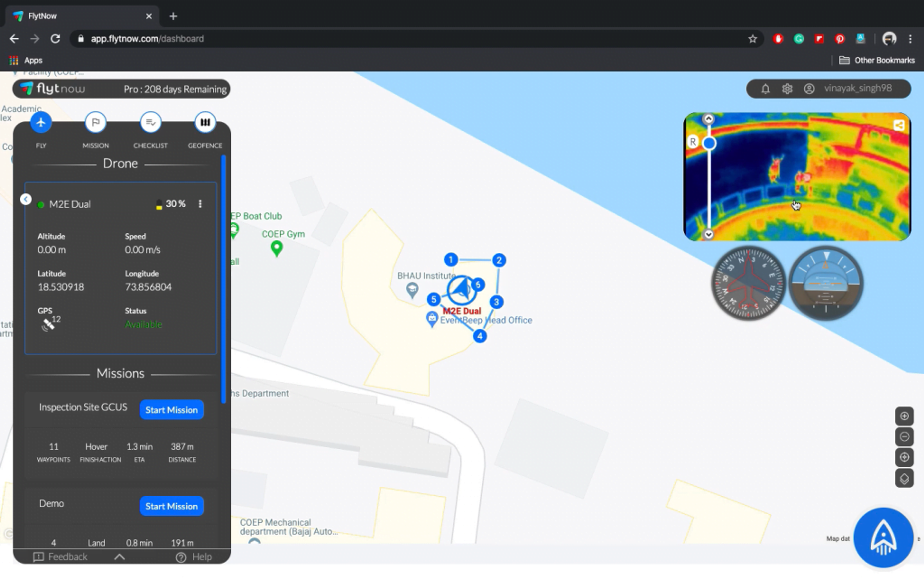Go back in browser
Viewport: 924px width, 578px height.
point(14,39)
